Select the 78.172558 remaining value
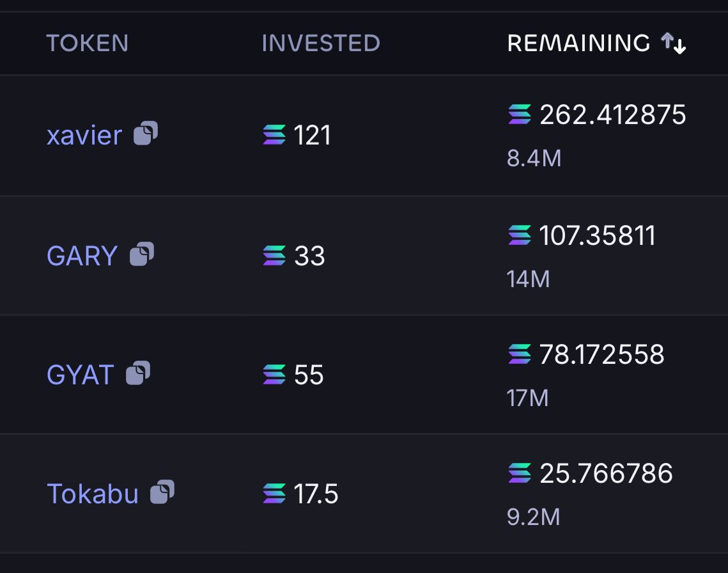728x573 pixels. point(601,354)
